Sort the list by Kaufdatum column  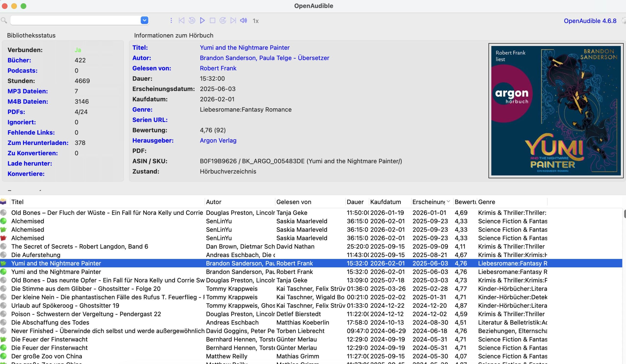coord(385,202)
